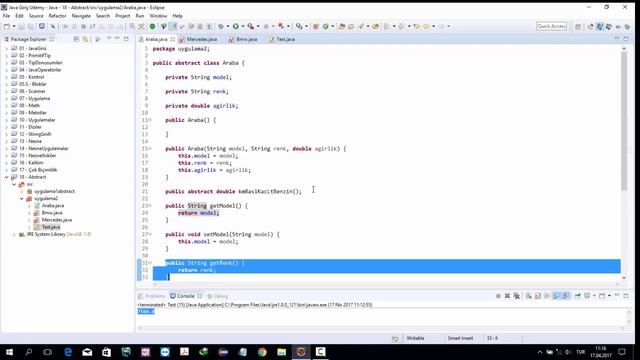Collapse the getModel method fold on line 23
The image size is (640, 360).
pos(150,206)
